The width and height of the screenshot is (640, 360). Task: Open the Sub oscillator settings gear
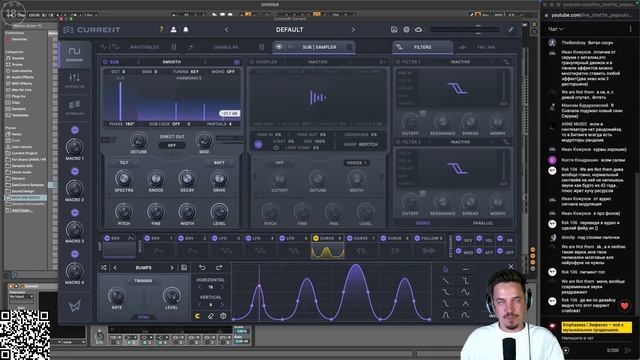237,62
